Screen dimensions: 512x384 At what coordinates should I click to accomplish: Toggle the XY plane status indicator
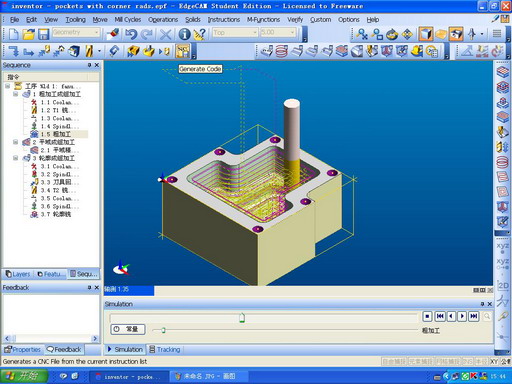[x=494, y=361]
